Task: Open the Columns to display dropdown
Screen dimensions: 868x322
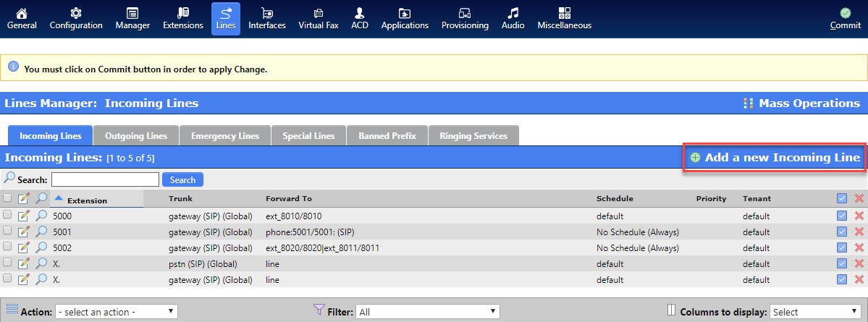Action: (815, 312)
